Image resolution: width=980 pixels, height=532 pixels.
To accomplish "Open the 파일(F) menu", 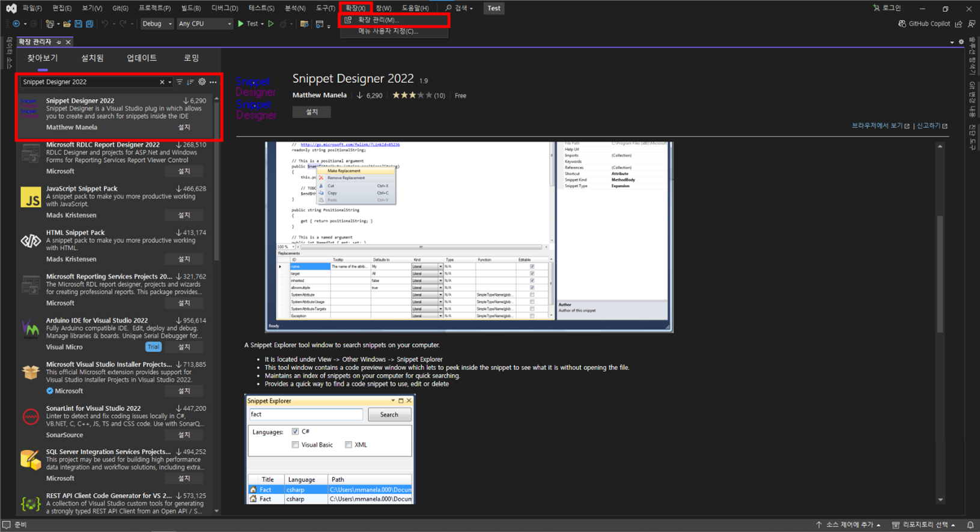I will [32, 8].
